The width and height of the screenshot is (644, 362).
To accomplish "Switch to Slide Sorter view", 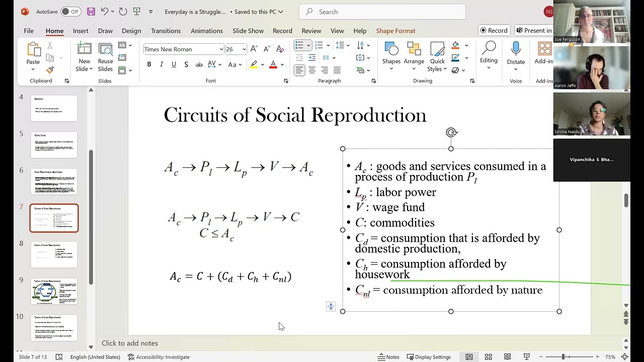I will click(488, 357).
